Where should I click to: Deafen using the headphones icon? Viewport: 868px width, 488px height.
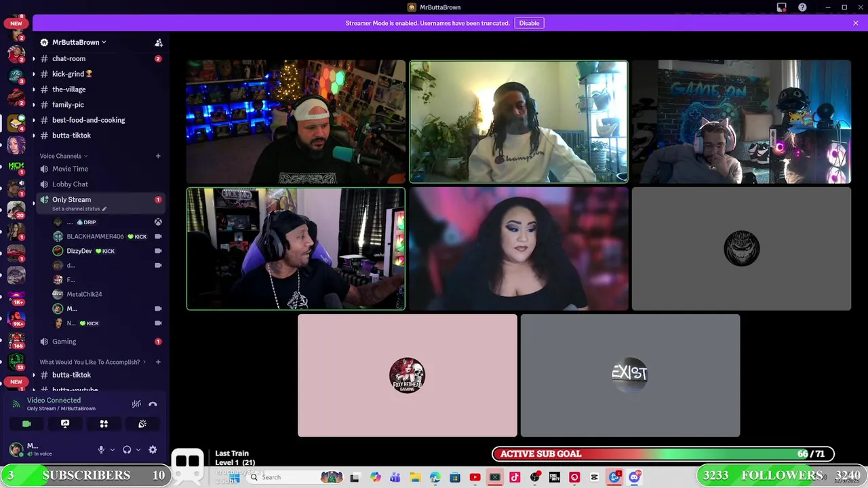point(127,449)
